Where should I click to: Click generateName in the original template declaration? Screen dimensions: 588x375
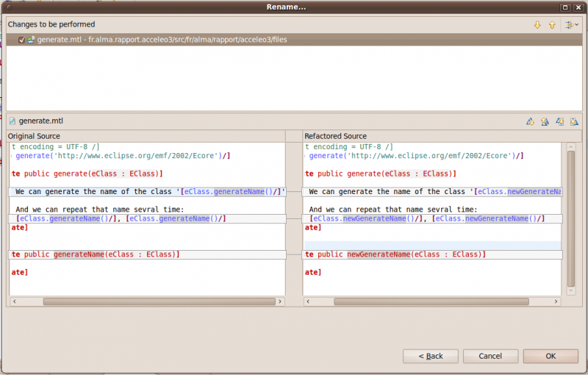(x=78, y=254)
